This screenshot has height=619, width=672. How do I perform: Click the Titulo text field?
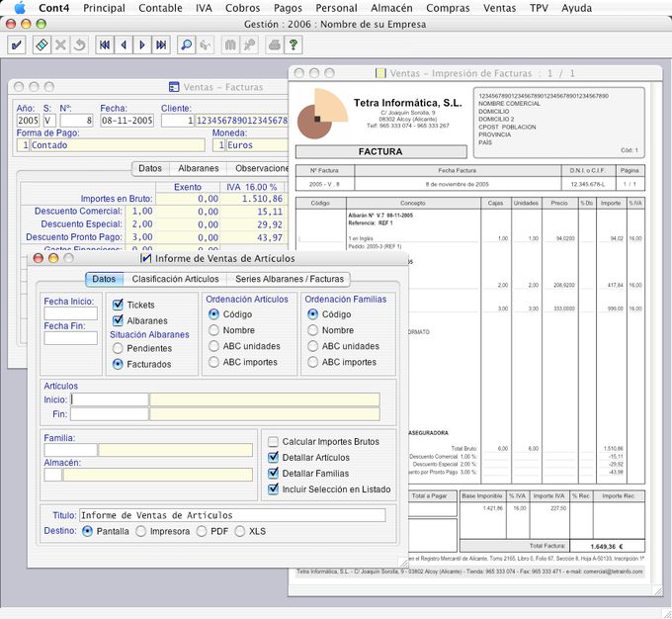[231, 515]
